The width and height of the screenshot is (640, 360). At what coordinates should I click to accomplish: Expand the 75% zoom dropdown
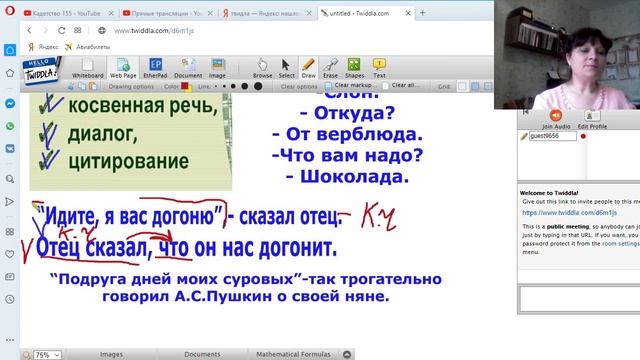coord(47,355)
